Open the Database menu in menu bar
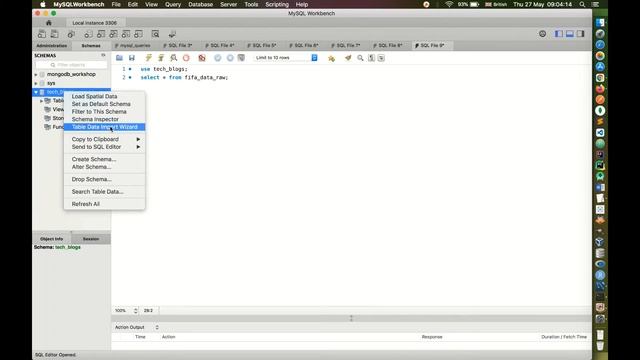640x360 pixels. click(x=200, y=4)
